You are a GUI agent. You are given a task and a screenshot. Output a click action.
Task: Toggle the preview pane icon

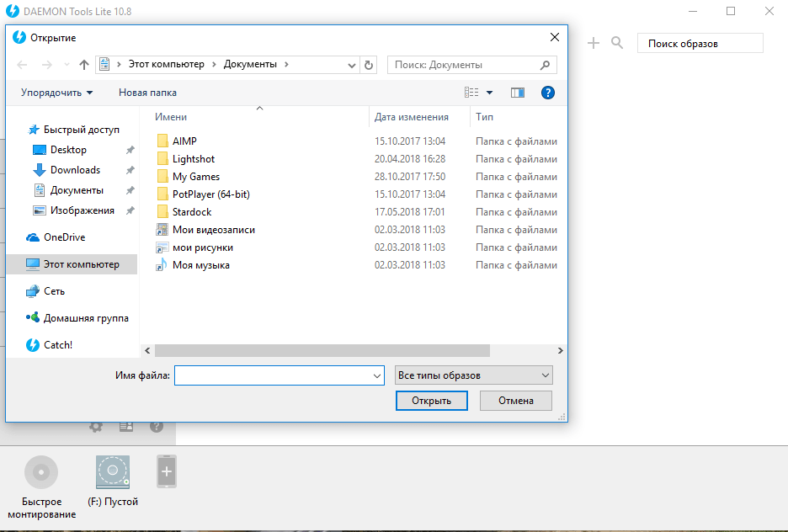coord(518,93)
